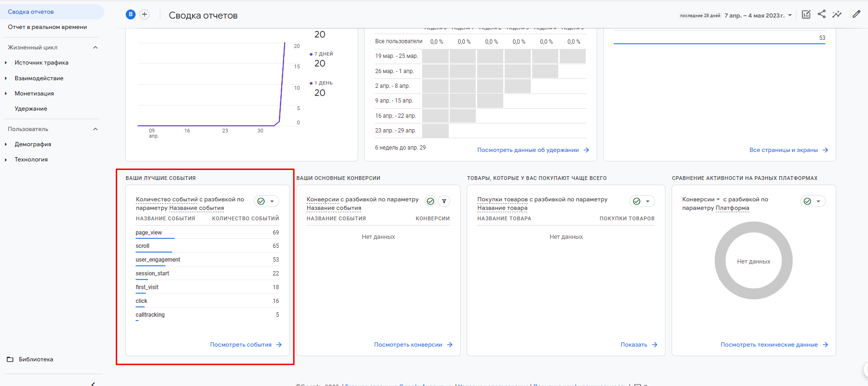The image size is (868, 386).
Task: Open the date range dropdown 7 апр. – 4 мая
Action: click(x=758, y=15)
